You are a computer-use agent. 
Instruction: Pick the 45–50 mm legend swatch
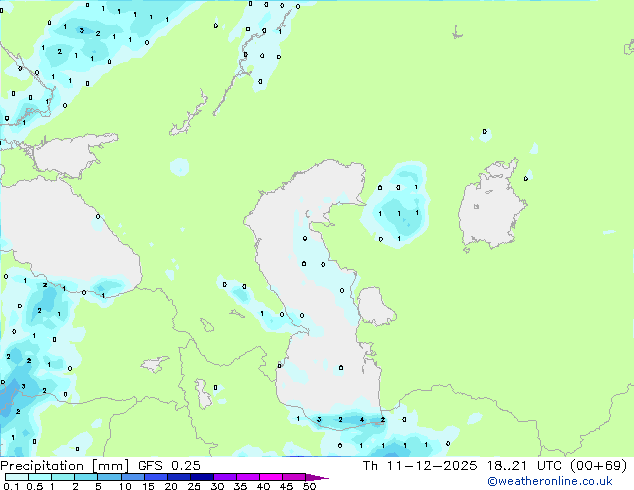tap(294, 477)
